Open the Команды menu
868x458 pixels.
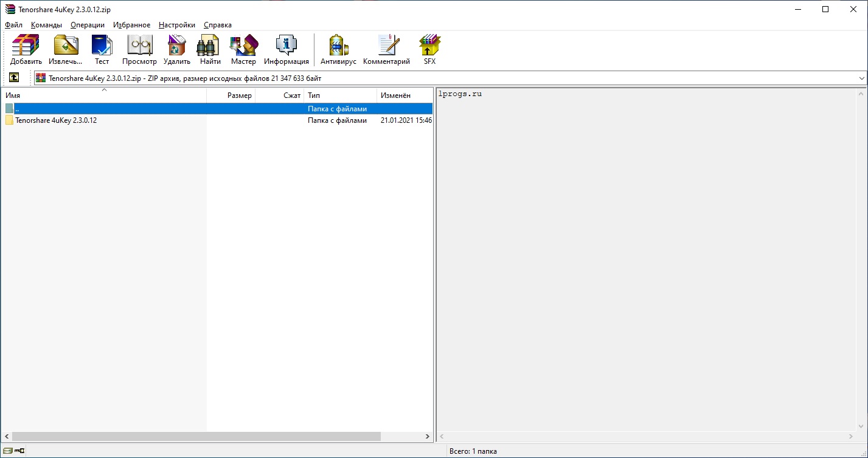pos(47,25)
